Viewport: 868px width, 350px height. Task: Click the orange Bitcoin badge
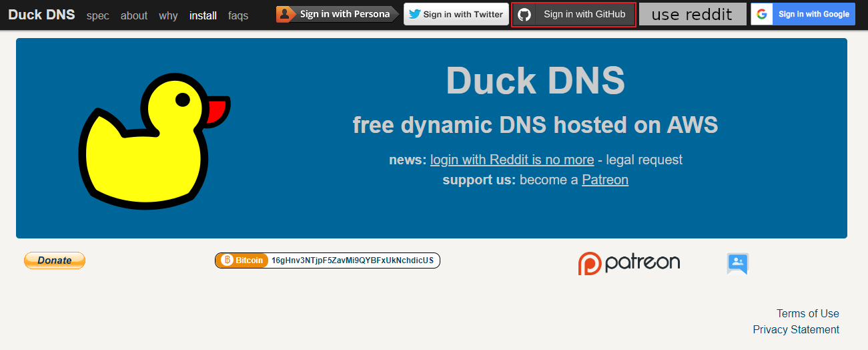(x=243, y=260)
